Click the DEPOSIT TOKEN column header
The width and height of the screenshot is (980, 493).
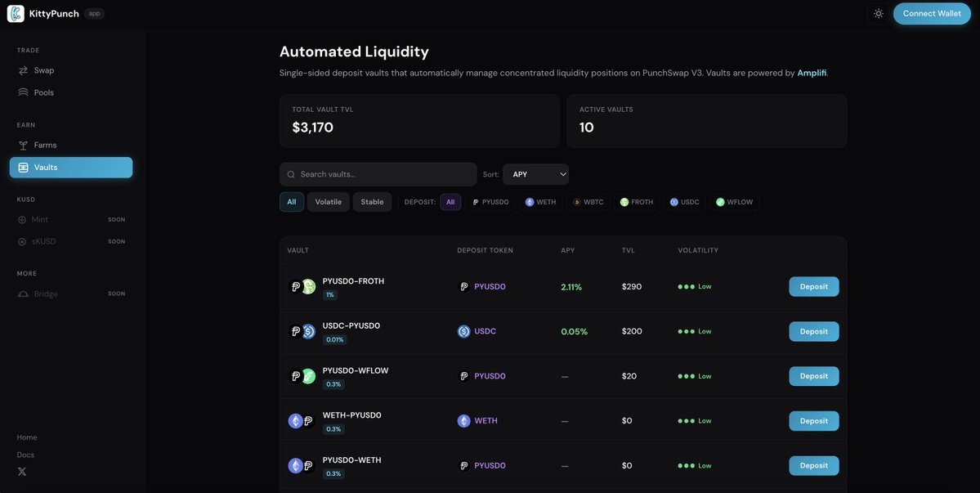pos(485,250)
